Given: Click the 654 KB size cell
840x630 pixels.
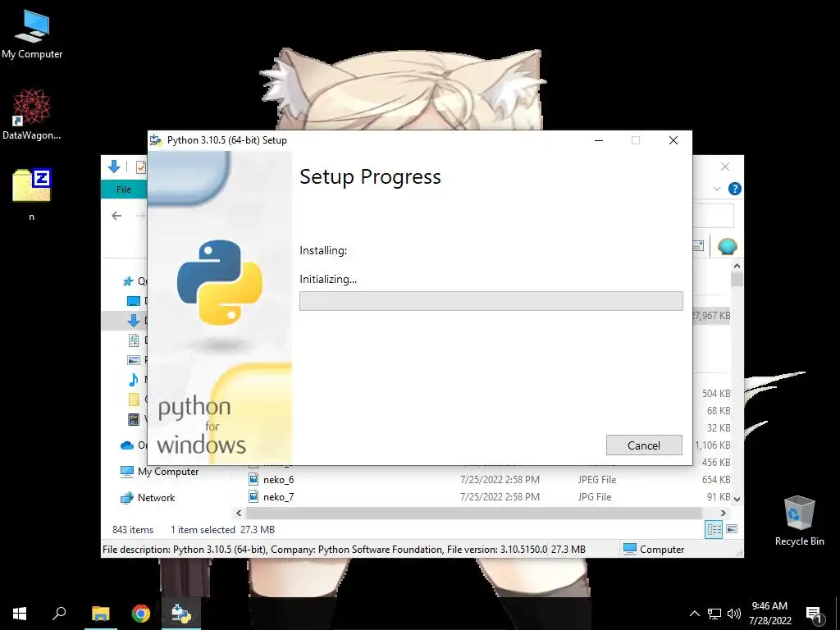Looking at the screenshot, I should pyautogui.click(x=716, y=479).
